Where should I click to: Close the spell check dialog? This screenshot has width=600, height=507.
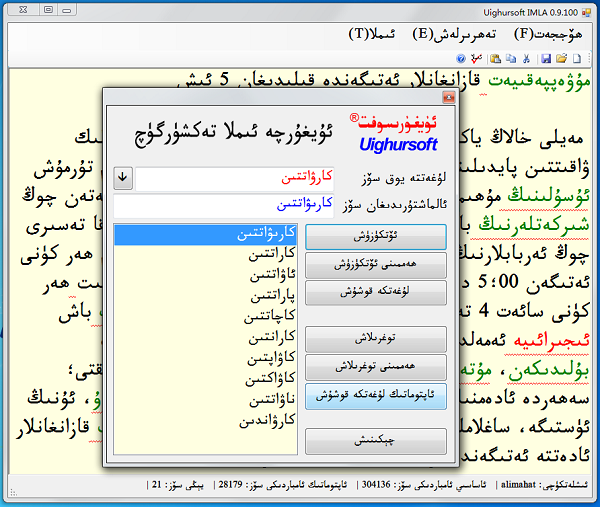tap(448, 97)
